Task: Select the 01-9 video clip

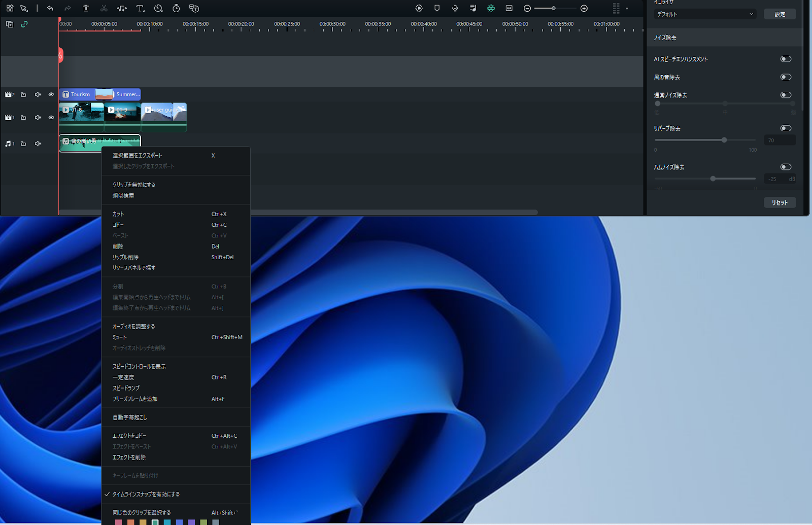Action: click(122, 118)
